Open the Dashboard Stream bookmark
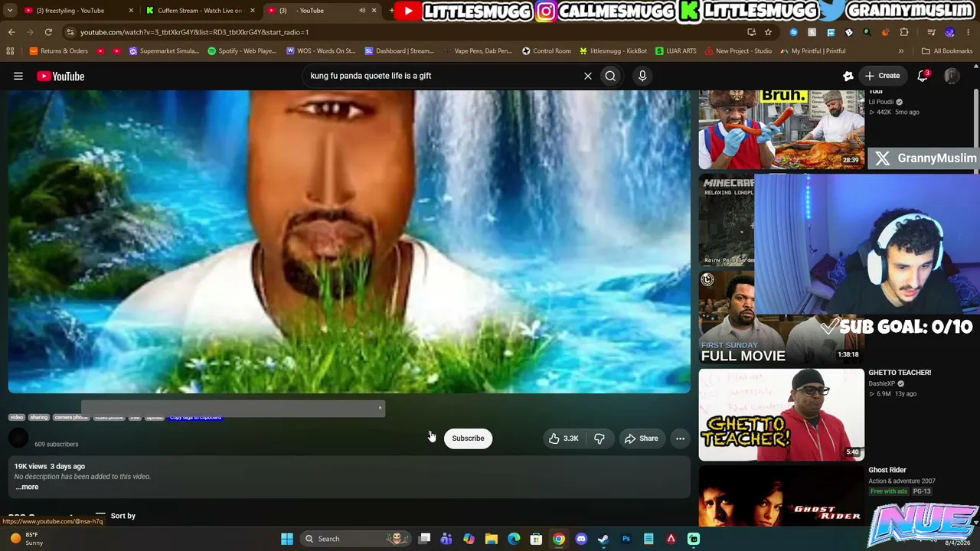This screenshot has height=551, width=980. [400, 51]
